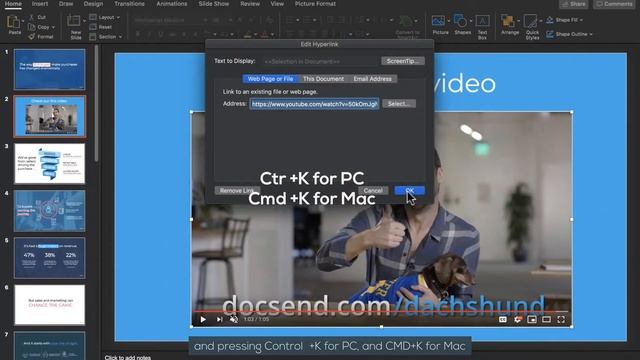Click OK in Edit Hyperlink dialog

tap(409, 190)
